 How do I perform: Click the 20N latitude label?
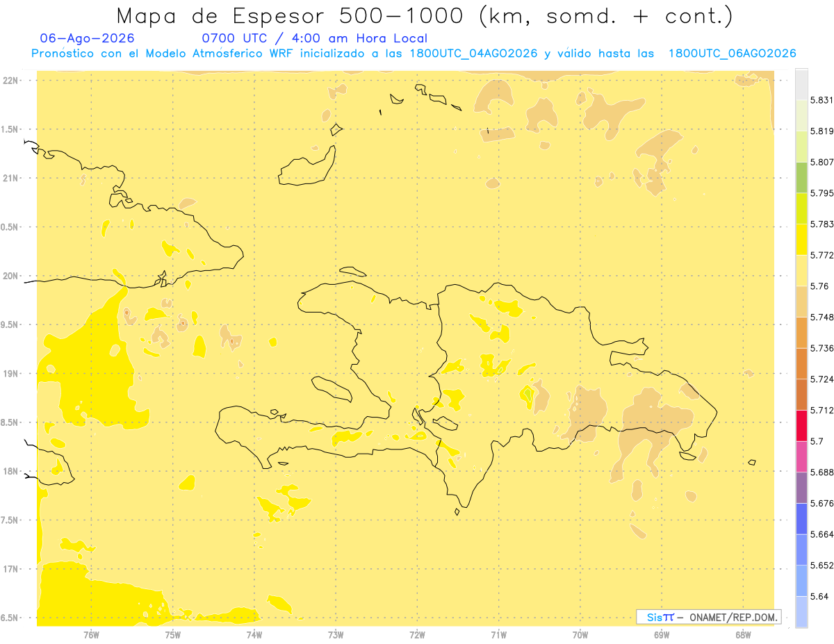10,276
